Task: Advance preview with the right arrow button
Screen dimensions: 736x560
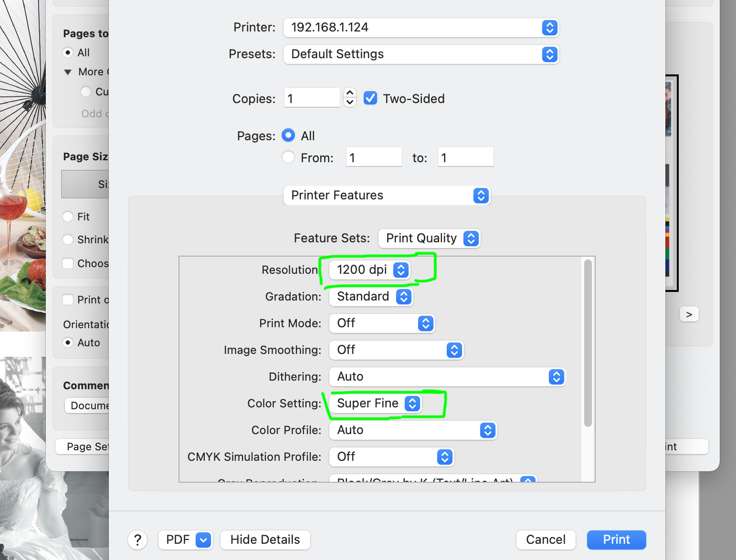Action: 689,313
